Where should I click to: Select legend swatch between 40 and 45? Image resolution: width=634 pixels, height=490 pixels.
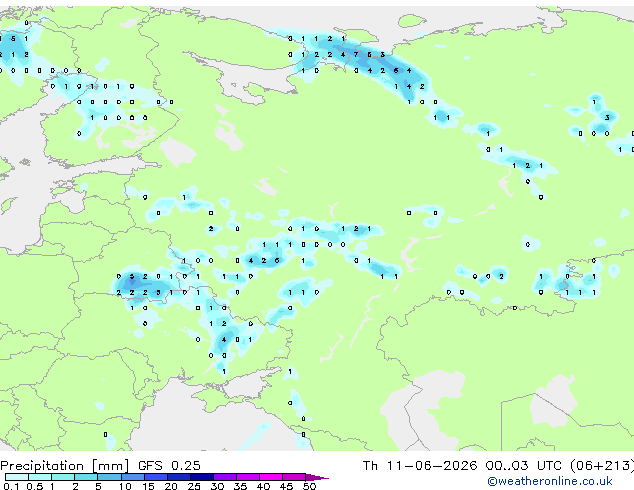pyautogui.click(x=271, y=477)
